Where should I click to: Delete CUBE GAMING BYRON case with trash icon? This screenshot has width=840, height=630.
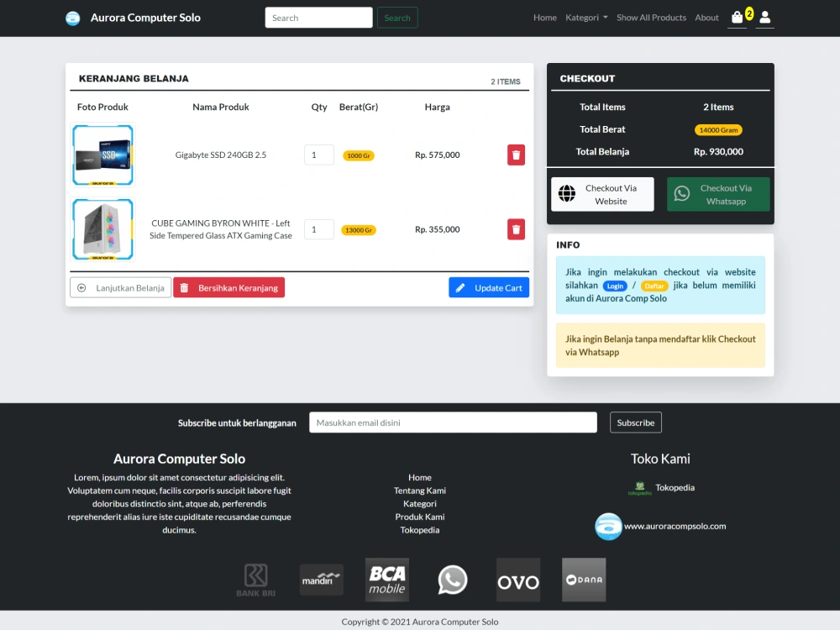click(516, 229)
